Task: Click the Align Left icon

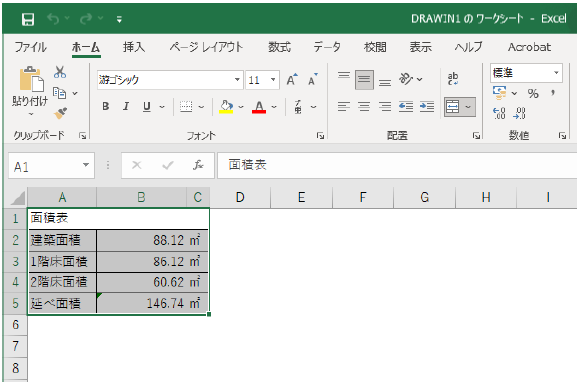Action: click(344, 107)
